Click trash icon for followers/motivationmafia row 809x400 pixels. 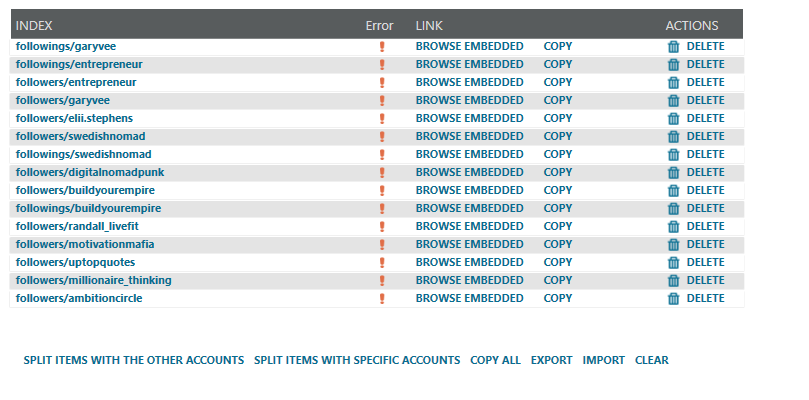point(673,245)
